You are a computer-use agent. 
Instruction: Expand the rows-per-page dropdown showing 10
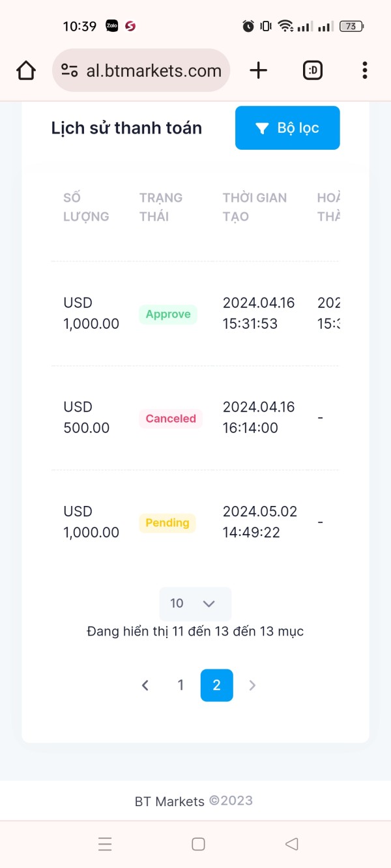(195, 604)
